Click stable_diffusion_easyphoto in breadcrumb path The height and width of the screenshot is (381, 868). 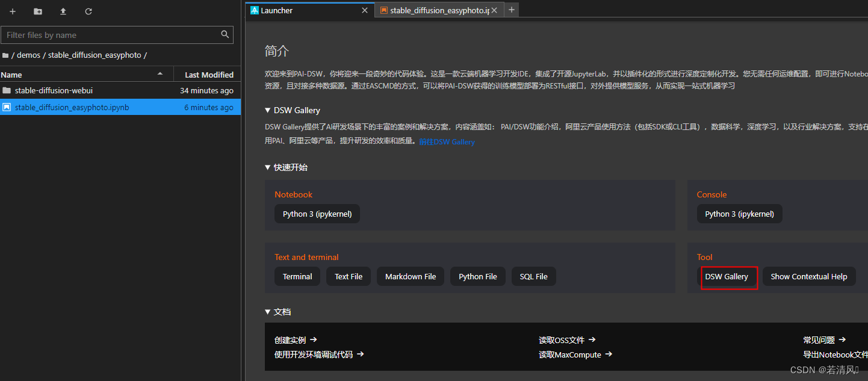(95, 55)
